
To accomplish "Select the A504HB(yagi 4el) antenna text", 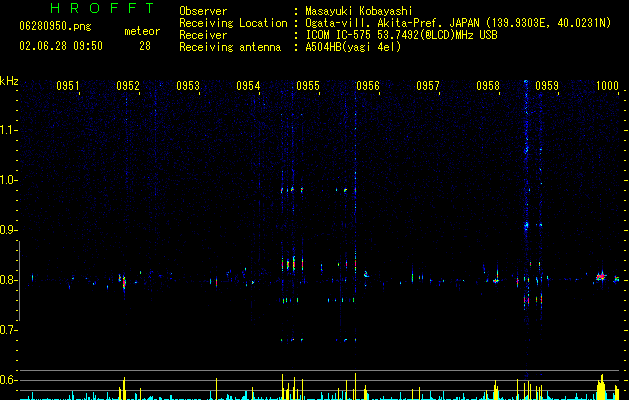I will pyautogui.click(x=353, y=47).
